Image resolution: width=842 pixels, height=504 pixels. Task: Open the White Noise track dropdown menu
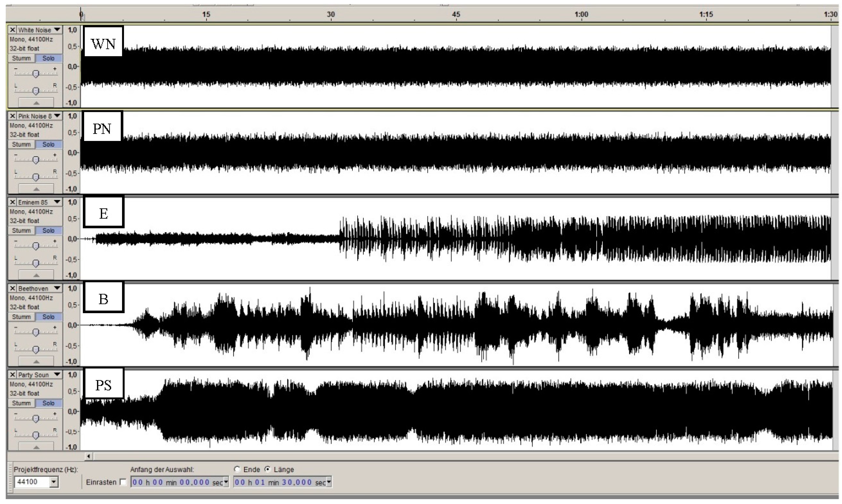(x=57, y=30)
